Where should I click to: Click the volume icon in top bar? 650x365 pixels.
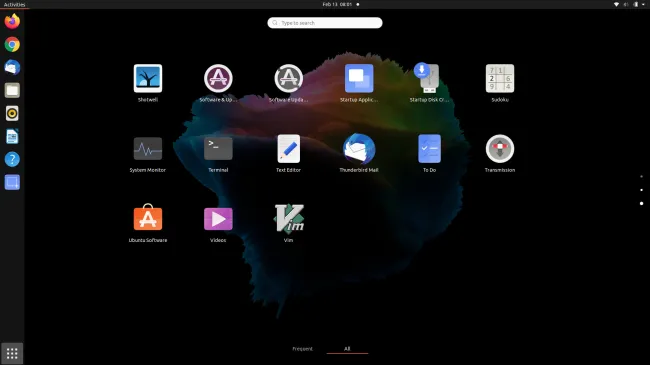pyautogui.click(x=626, y=5)
